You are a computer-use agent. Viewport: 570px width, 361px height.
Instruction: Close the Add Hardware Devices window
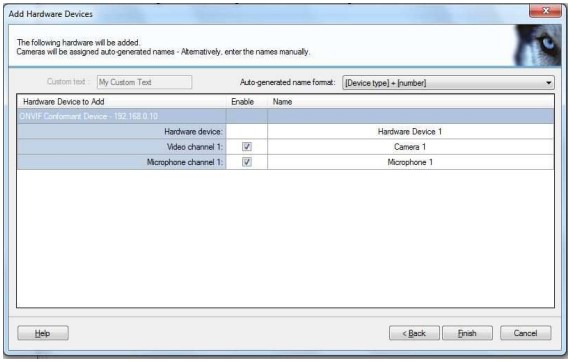[545, 11]
